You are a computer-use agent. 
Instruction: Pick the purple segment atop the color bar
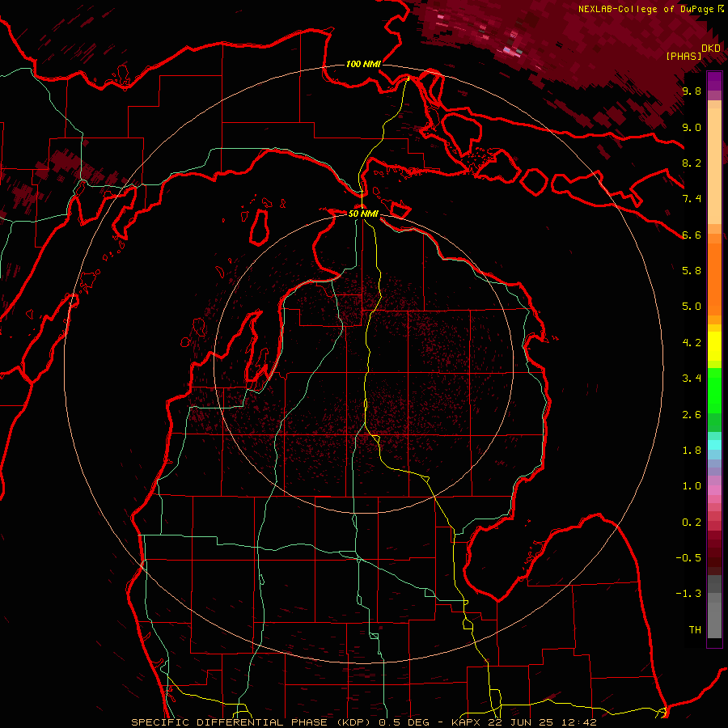pos(714,81)
